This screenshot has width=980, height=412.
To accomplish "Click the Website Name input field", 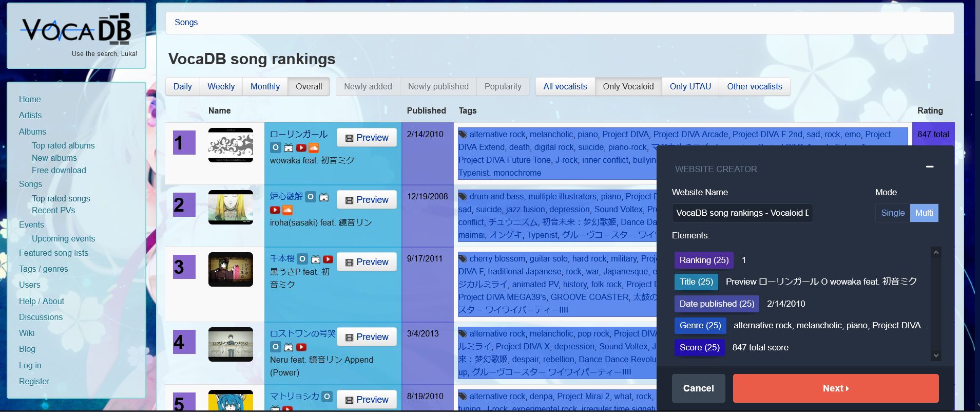I will point(742,213).
